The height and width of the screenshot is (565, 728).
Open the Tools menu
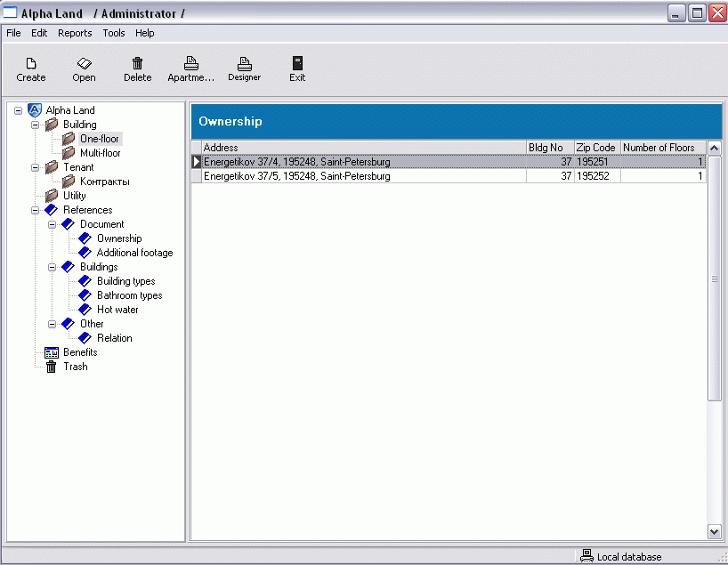[x=114, y=33]
